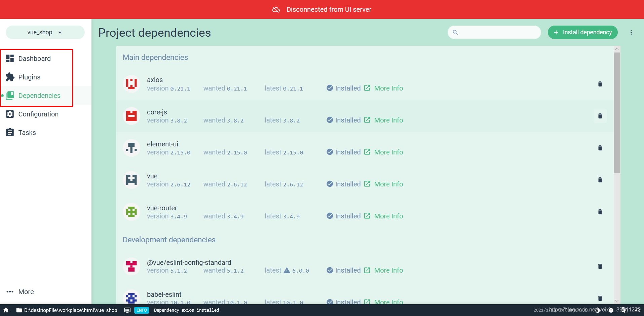Click 'wanted 3.8.2' in core-js row
Image resolution: width=644 pixels, height=316 pixels.
point(224,120)
